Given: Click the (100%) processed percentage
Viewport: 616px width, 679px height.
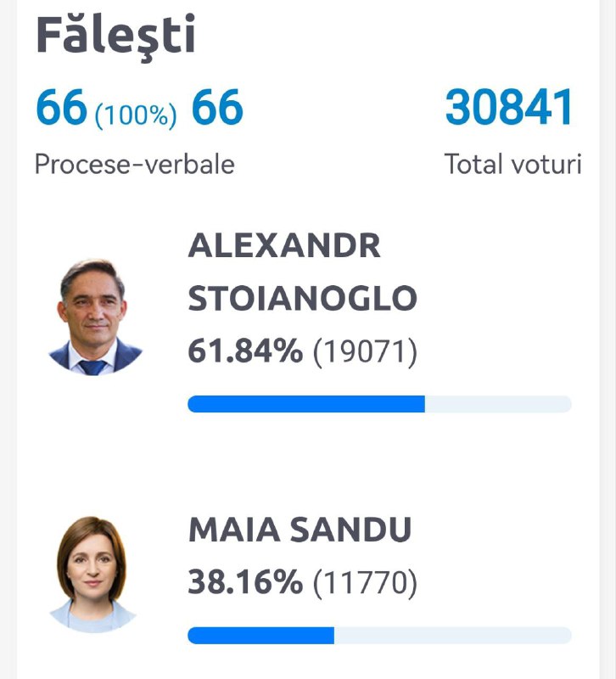Looking at the screenshot, I should click(136, 115).
